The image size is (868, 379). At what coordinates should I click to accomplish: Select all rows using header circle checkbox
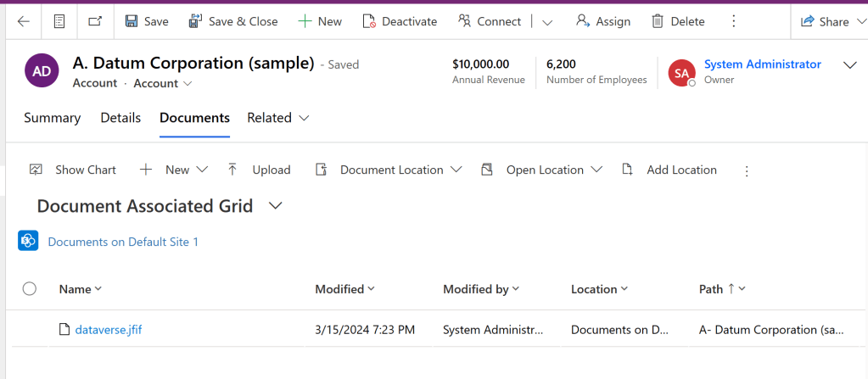click(30, 289)
